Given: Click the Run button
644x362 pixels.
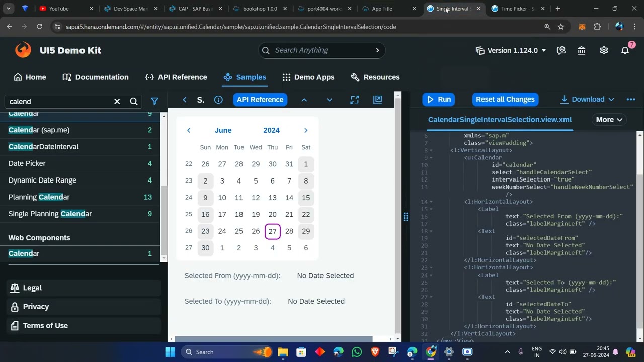Looking at the screenshot, I should click(439, 99).
